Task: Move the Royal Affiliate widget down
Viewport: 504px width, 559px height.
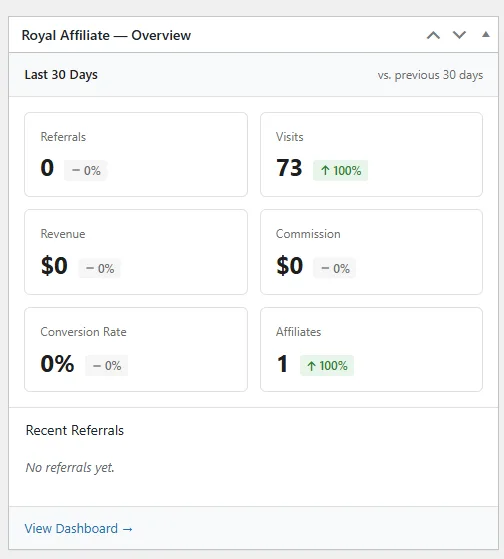Action: (x=459, y=35)
